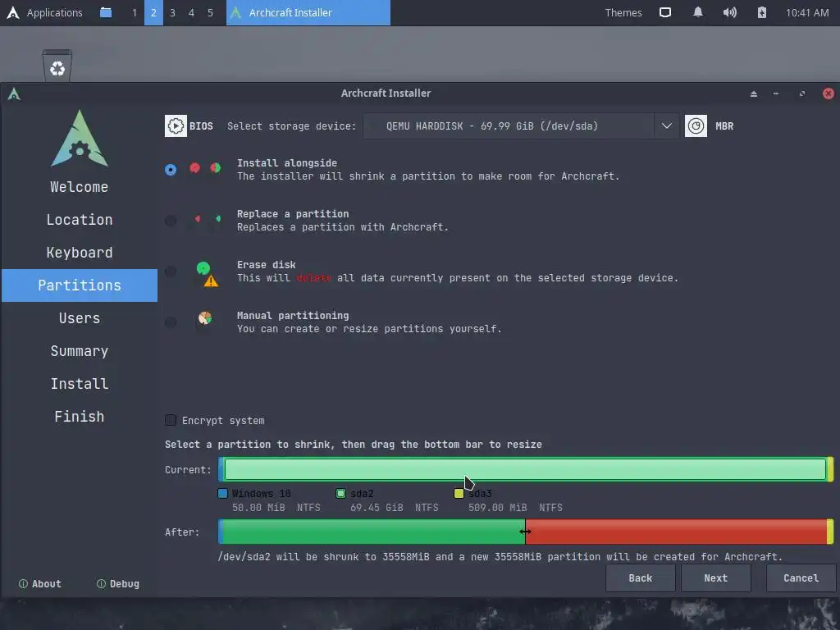Go to the Summary step
The height and width of the screenshot is (630, 840).
pyautogui.click(x=80, y=351)
